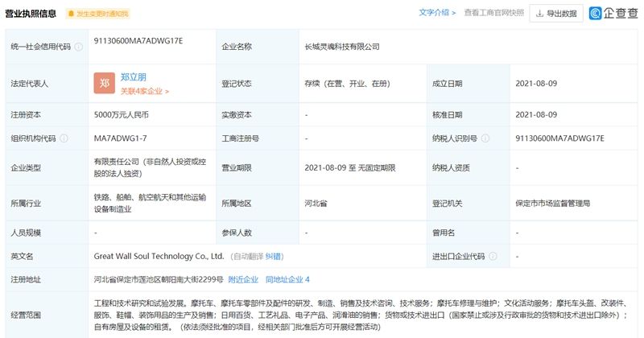The width and height of the screenshot is (644, 338).
Task: Select taxpayer ID value beside 纳税人识别号
Action: (559, 138)
